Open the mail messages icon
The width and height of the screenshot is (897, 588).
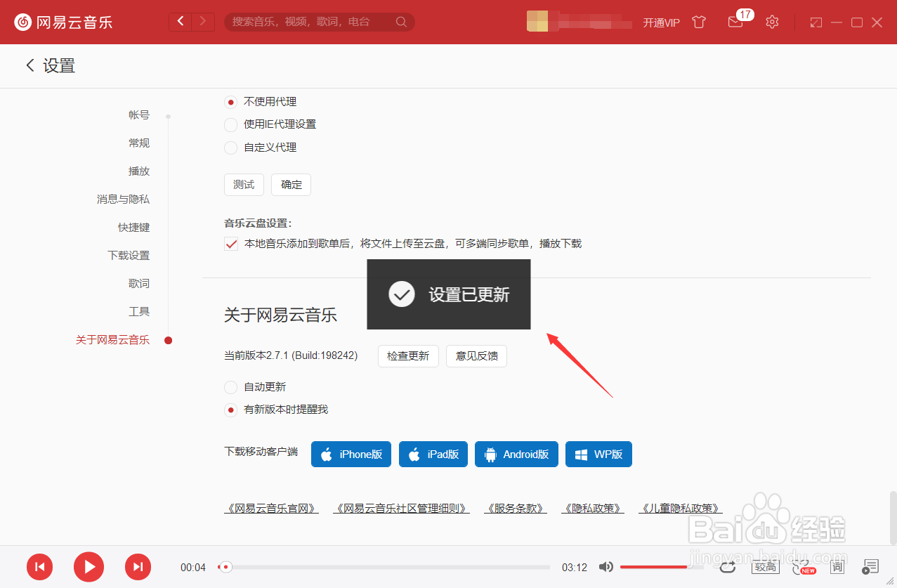(735, 22)
